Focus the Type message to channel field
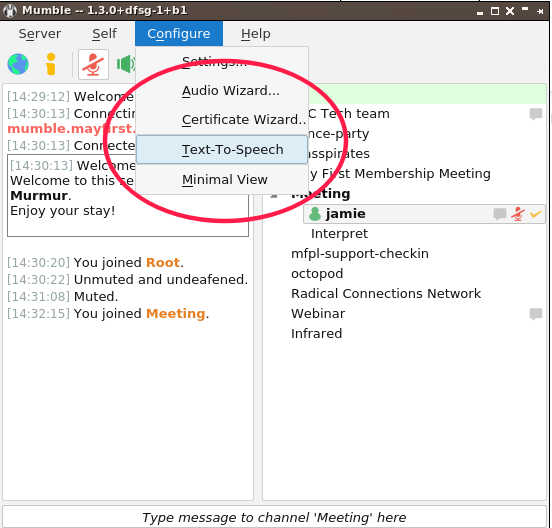Viewport: 552px width, 528px height. tap(274, 517)
